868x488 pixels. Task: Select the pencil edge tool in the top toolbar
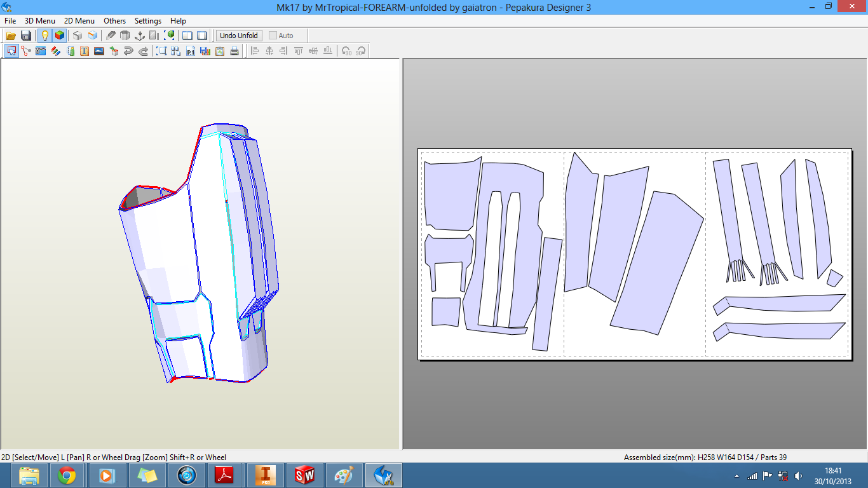(111, 36)
